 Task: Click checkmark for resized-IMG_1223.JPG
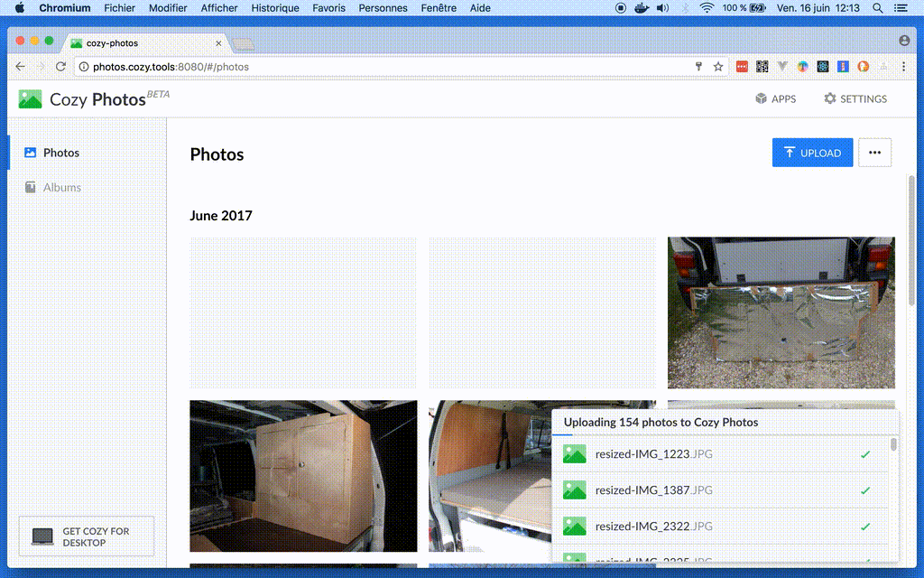point(865,455)
